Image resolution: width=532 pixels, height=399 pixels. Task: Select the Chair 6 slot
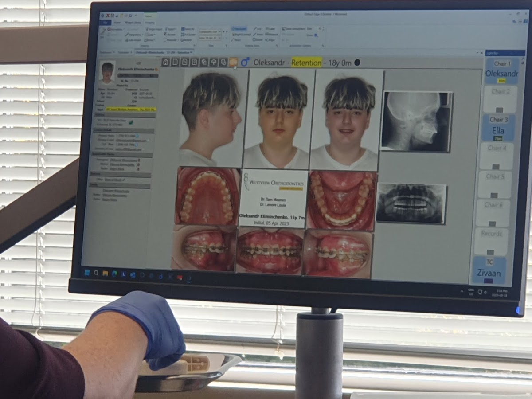click(493, 213)
